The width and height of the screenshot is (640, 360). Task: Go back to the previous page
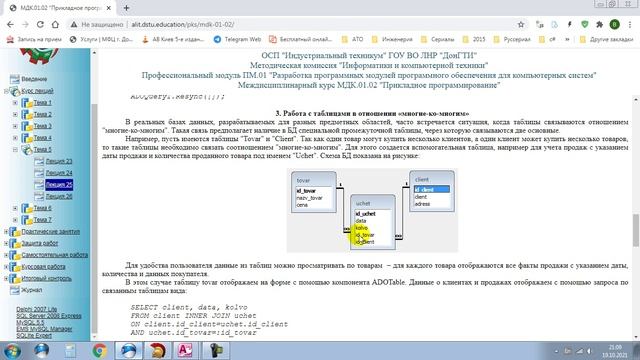(10, 24)
